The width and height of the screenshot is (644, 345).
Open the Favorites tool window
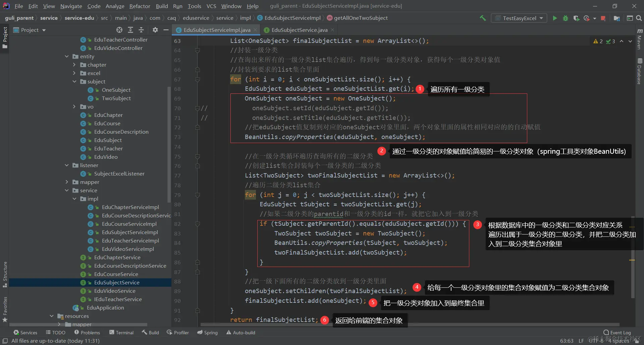coord(5,309)
